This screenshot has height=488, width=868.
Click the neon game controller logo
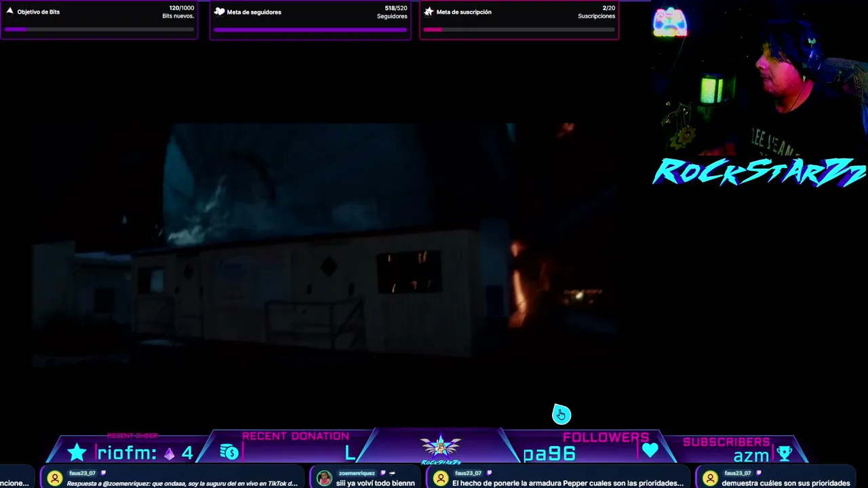point(670,22)
